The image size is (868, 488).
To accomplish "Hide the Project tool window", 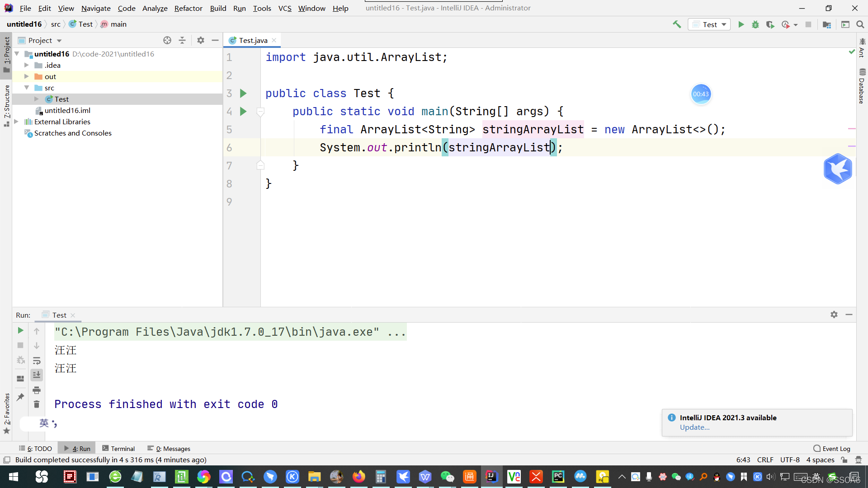I will (x=215, y=40).
